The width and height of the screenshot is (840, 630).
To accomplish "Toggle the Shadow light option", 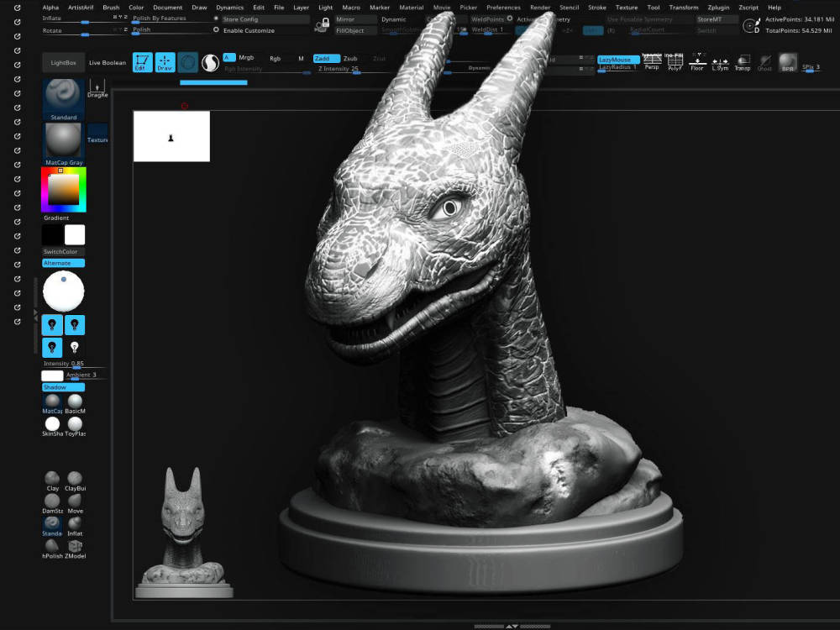I will tap(63, 386).
